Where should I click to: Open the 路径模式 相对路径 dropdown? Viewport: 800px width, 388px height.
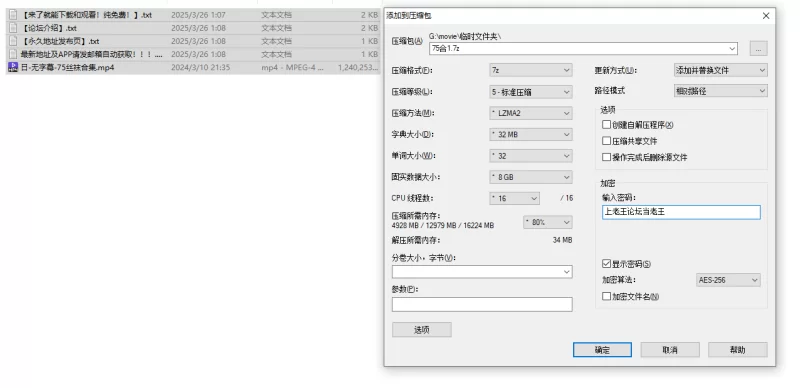click(720, 91)
